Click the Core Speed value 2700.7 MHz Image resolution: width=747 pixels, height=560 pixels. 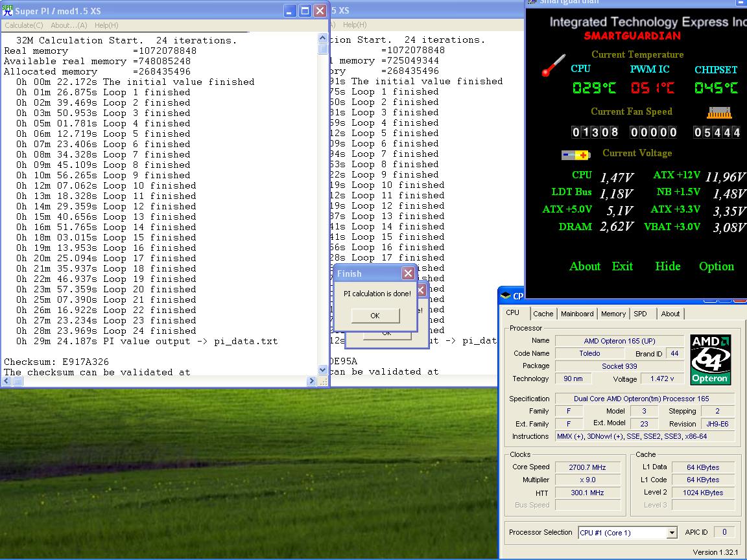tap(587, 467)
